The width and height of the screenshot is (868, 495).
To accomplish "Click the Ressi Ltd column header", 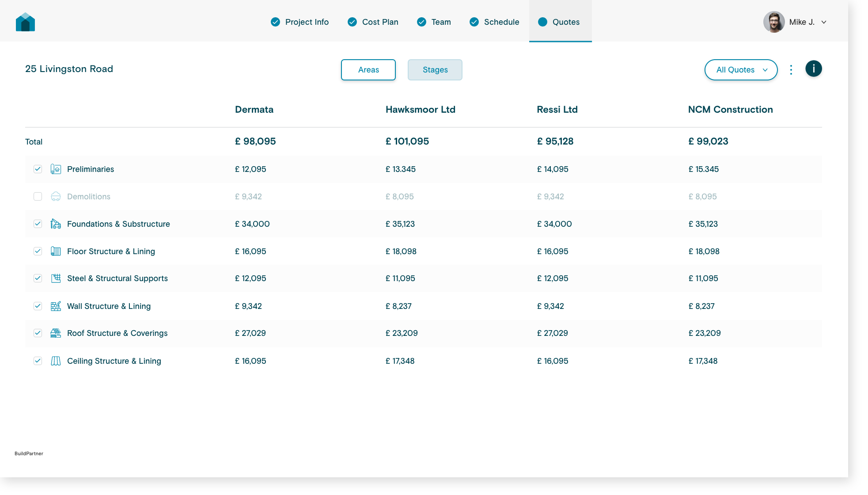I will coord(557,110).
